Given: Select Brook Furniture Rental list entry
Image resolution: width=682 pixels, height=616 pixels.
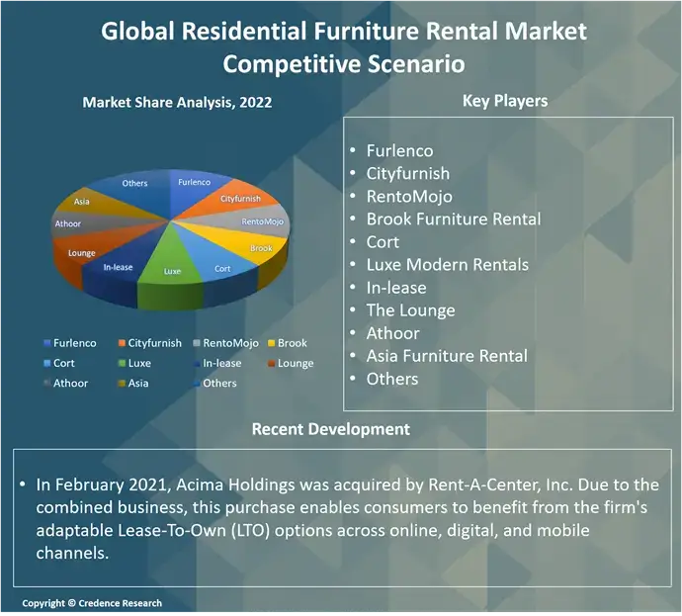Looking at the screenshot, I should point(453,220).
